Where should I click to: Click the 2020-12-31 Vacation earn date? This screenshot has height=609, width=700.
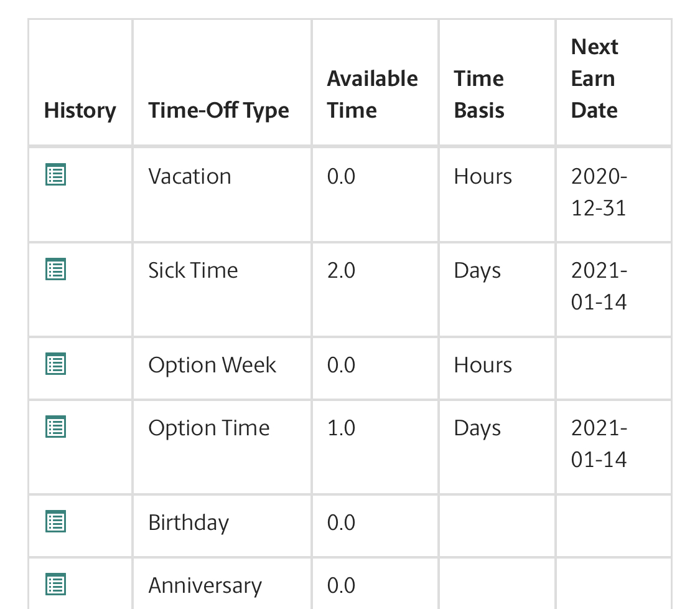pos(599,192)
